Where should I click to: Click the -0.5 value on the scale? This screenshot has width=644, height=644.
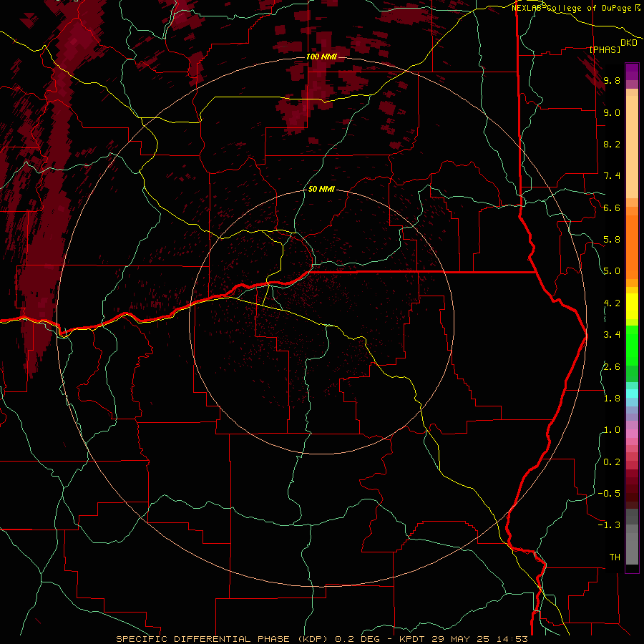(x=609, y=494)
